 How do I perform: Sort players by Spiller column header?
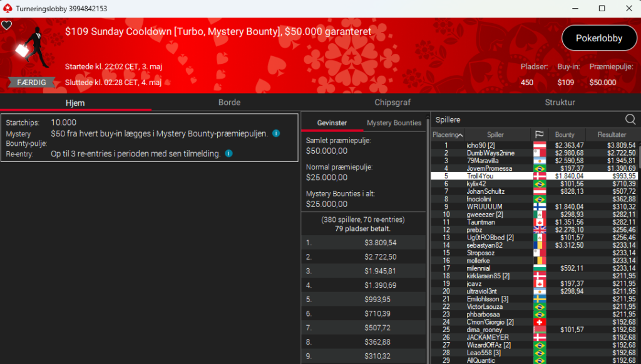click(x=495, y=134)
